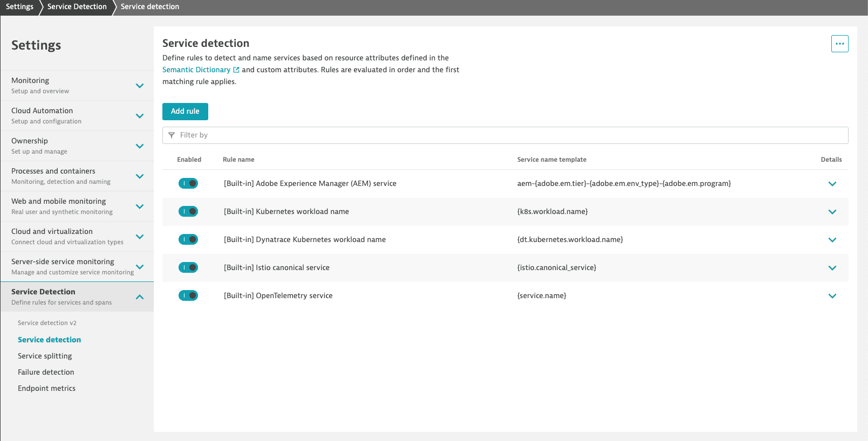The width and height of the screenshot is (868, 441).
Task: Open the three-dot more options menu
Action: [839, 44]
